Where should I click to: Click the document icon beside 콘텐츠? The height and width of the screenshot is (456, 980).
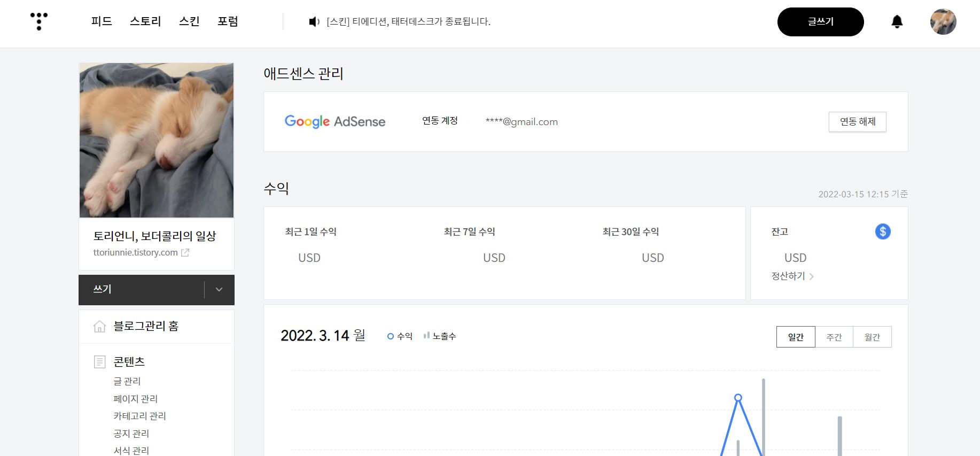pyautogui.click(x=99, y=362)
